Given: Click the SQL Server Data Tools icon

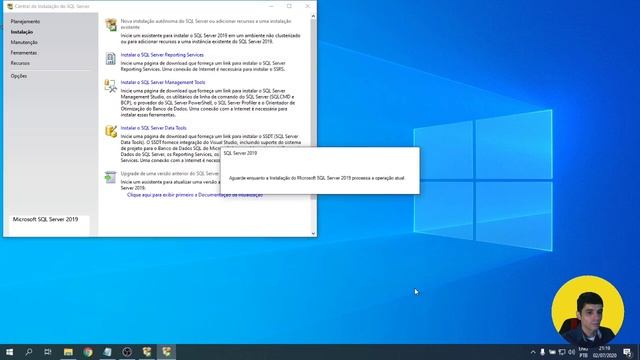Looking at the screenshot, I should click(111, 131).
